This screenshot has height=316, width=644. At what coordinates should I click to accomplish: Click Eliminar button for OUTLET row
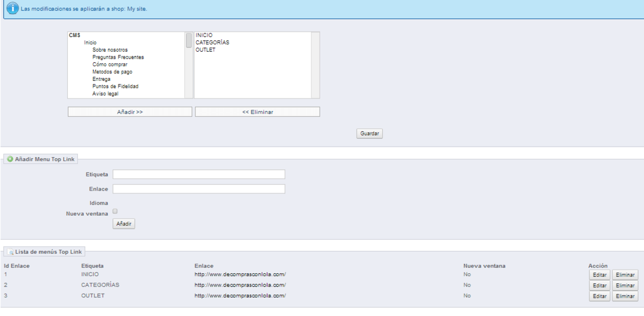[625, 296]
